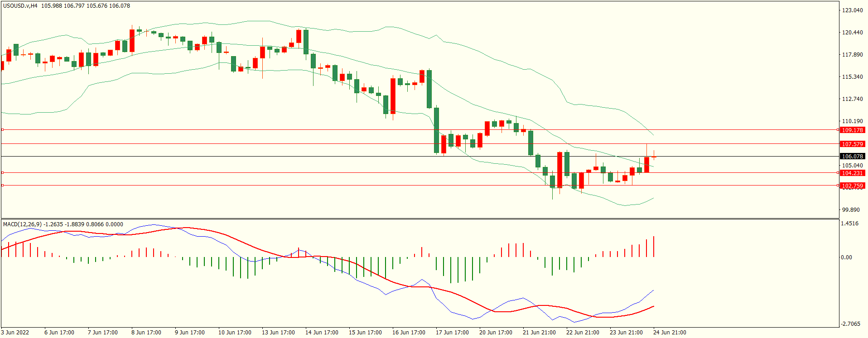Viewport: 868px width, 338px height.
Task: Click the black 106.078 current price label
Action: click(x=852, y=157)
